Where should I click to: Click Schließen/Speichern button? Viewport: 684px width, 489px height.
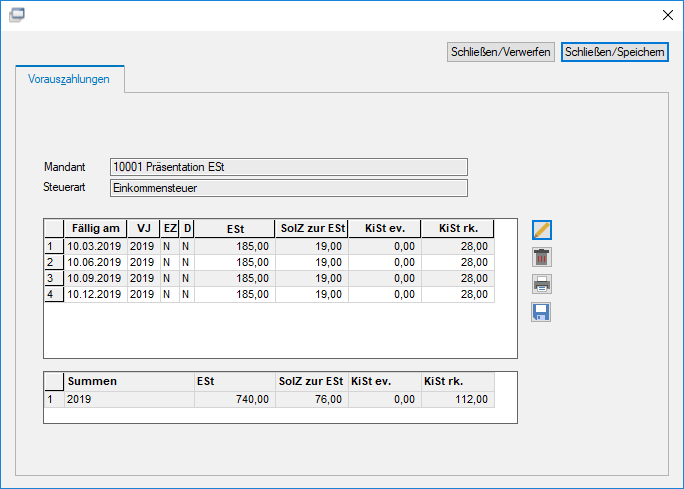[x=615, y=52]
